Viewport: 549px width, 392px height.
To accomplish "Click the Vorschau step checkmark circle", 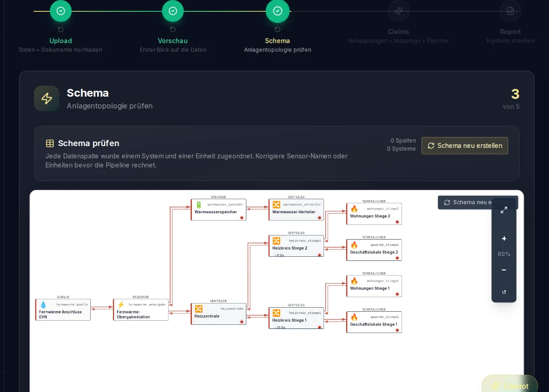I will pyautogui.click(x=173, y=11).
